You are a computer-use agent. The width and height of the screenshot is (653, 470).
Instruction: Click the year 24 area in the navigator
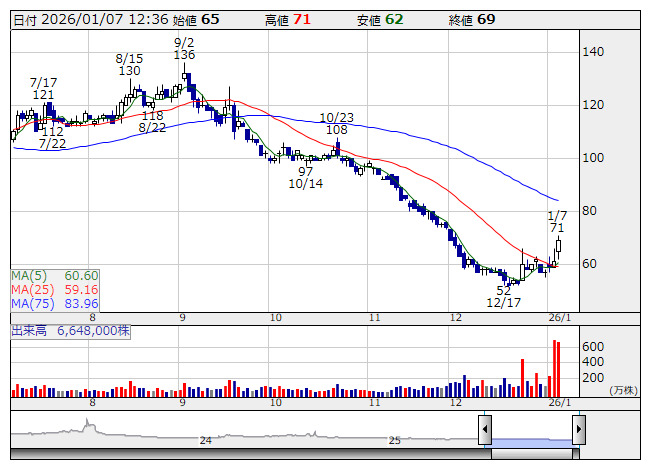click(205, 440)
